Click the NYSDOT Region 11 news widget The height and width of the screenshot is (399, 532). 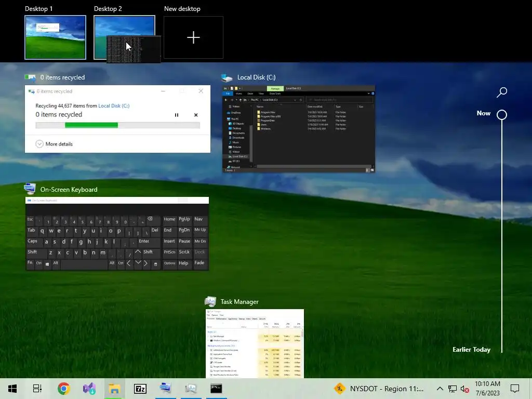379,389
